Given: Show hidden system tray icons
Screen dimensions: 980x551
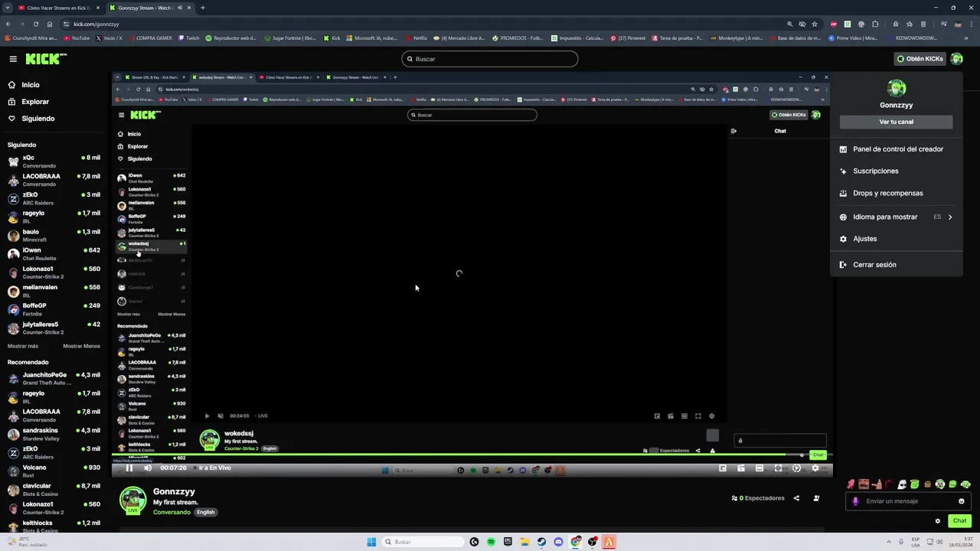Looking at the screenshot, I should (x=889, y=542).
